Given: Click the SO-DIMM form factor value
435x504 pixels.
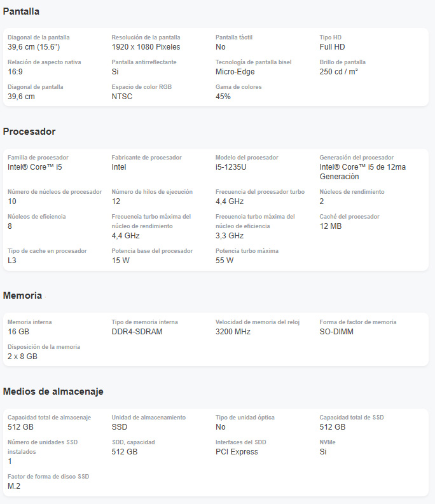Looking at the screenshot, I should (x=336, y=332).
